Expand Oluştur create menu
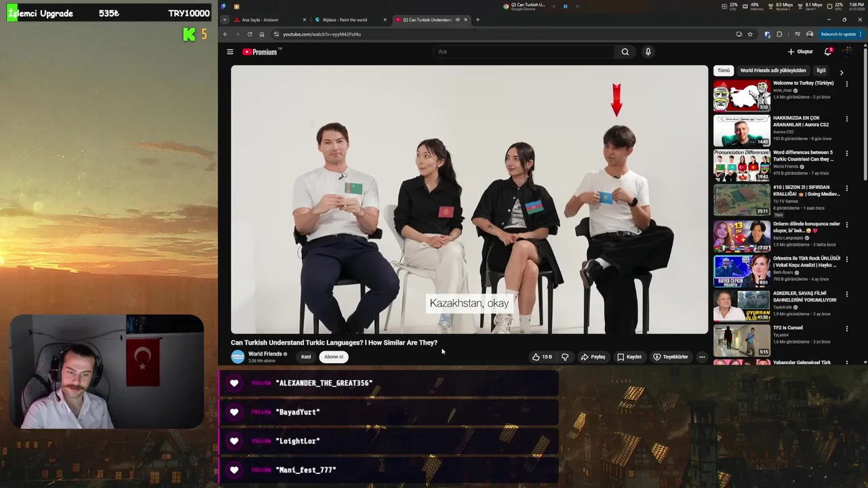The width and height of the screenshot is (868, 488). point(800,52)
